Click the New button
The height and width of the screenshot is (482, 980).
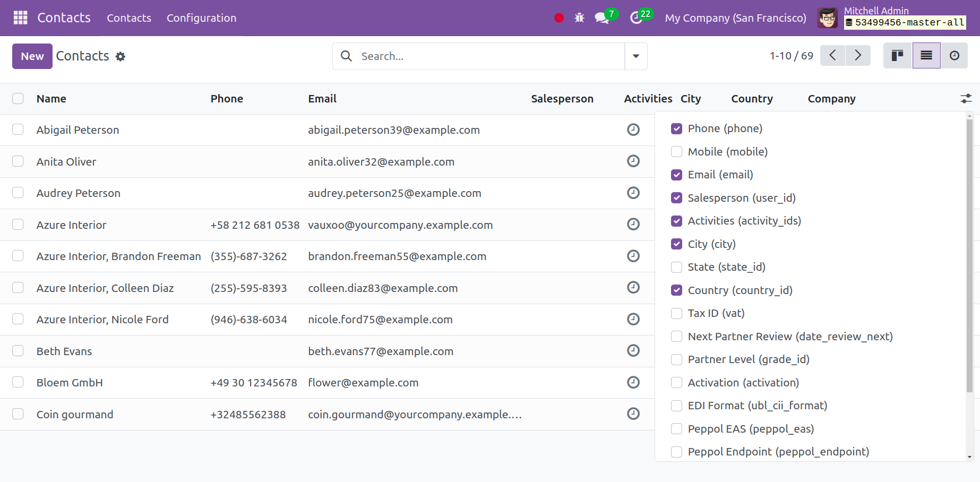(x=32, y=56)
